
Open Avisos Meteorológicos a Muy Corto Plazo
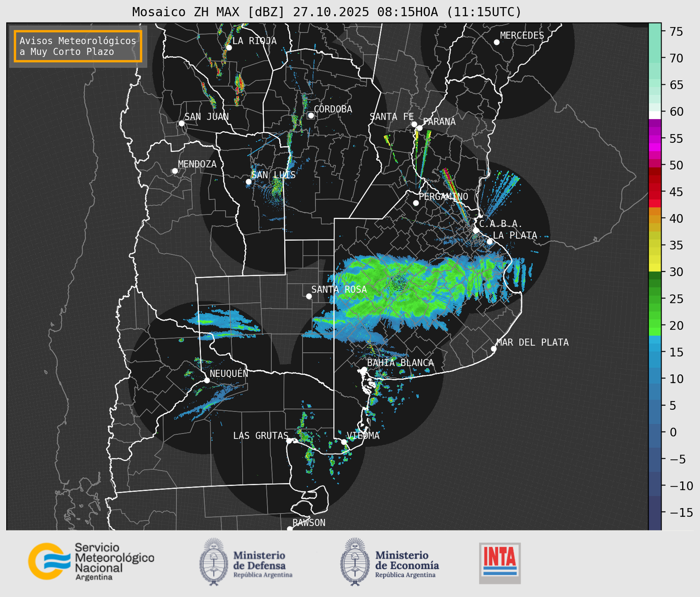(x=78, y=46)
